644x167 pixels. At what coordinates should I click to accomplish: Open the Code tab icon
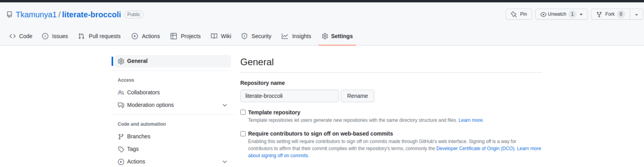click(12, 36)
